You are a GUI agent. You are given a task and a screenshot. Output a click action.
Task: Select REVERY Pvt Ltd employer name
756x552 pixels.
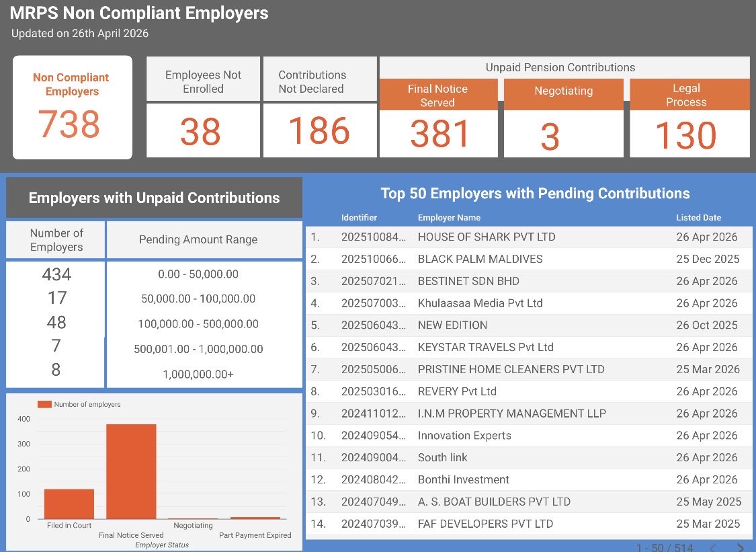pyautogui.click(x=457, y=391)
